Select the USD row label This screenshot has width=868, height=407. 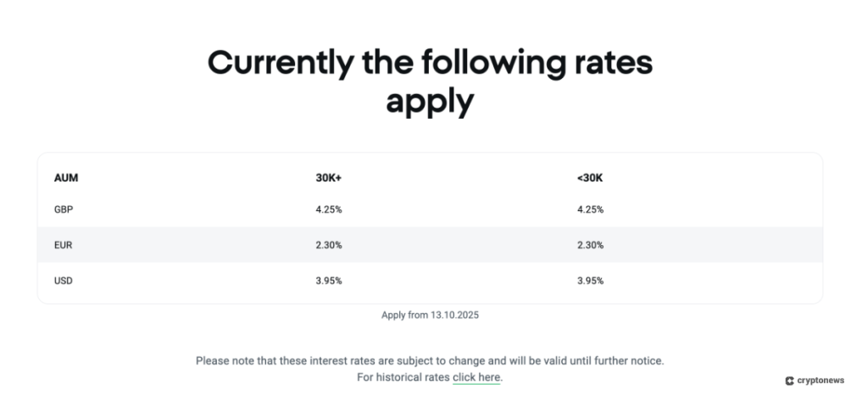(64, 281)
